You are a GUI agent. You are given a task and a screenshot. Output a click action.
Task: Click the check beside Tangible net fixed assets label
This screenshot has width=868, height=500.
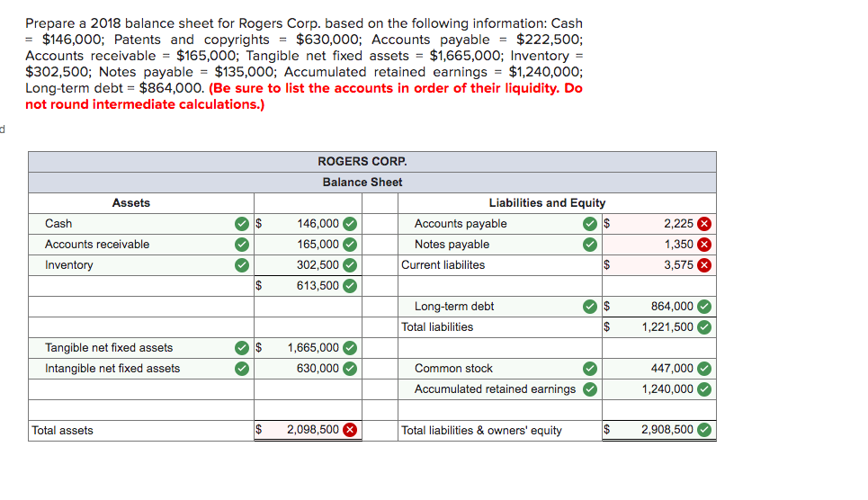(242, 348)
